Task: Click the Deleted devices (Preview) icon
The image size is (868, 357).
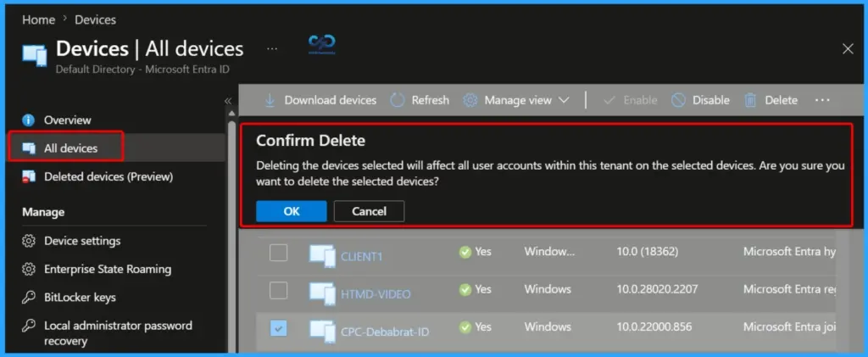Action: (28, 177)
